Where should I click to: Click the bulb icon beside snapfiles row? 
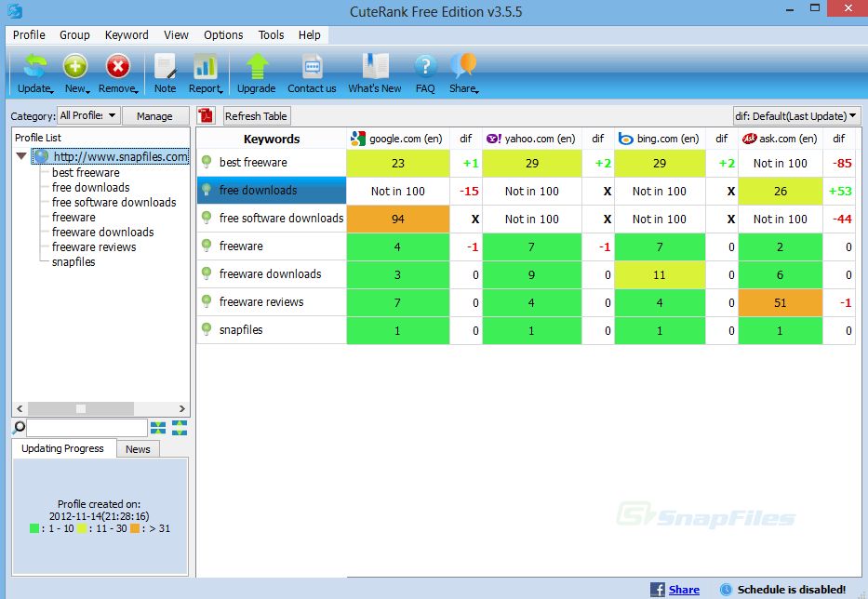(207, 329)
